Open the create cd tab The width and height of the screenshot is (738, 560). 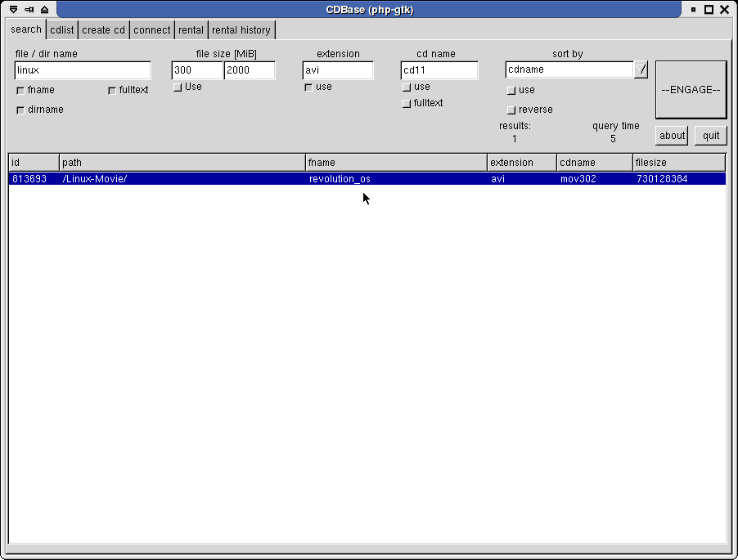tap(104, 30)
